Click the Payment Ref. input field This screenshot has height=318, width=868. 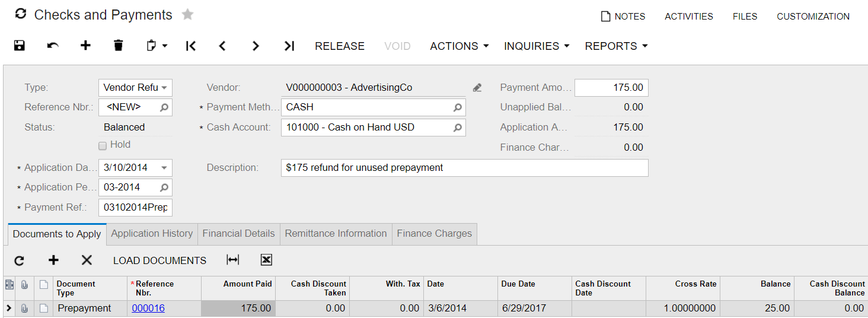click(135, 208)
